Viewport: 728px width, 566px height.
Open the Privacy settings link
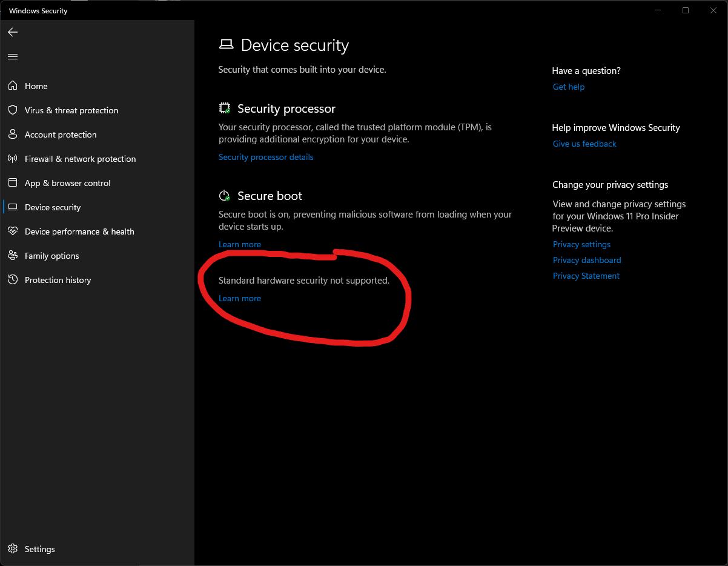581,244
